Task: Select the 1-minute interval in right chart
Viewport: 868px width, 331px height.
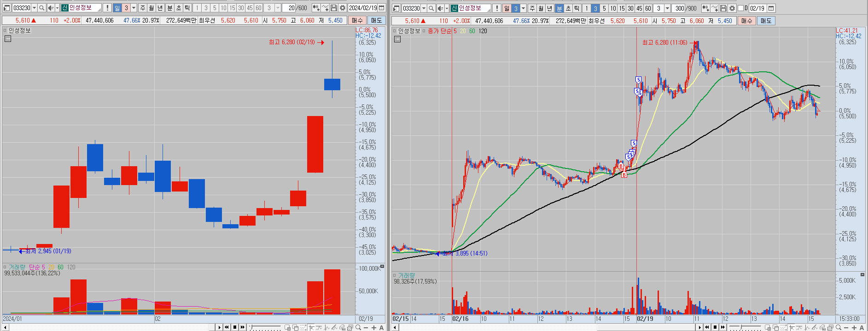Action: tap(587, 8)
